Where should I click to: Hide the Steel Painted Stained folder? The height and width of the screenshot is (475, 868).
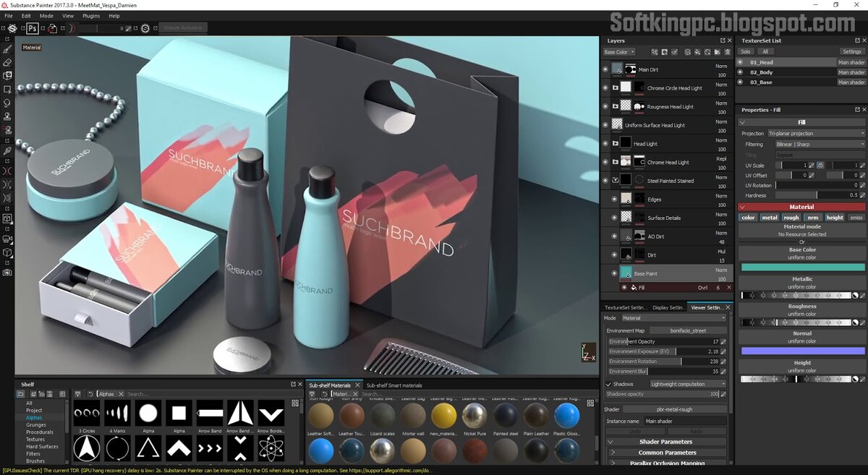click(x=606, y=180)
